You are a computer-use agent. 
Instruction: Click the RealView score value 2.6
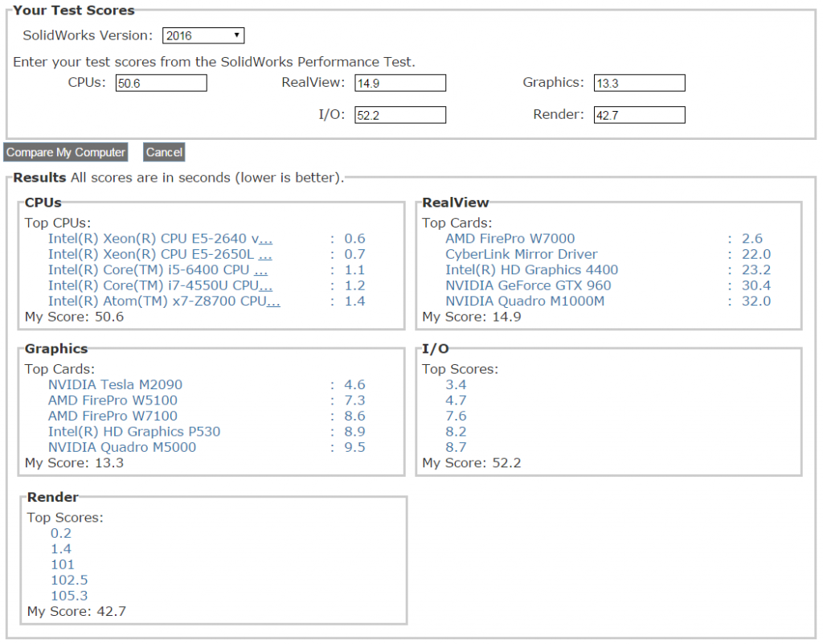(752, 239)
